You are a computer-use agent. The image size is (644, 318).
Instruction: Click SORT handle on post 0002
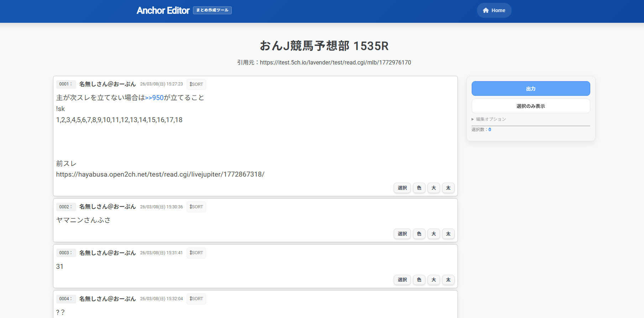pyautogui.click(x=196, y=207)
